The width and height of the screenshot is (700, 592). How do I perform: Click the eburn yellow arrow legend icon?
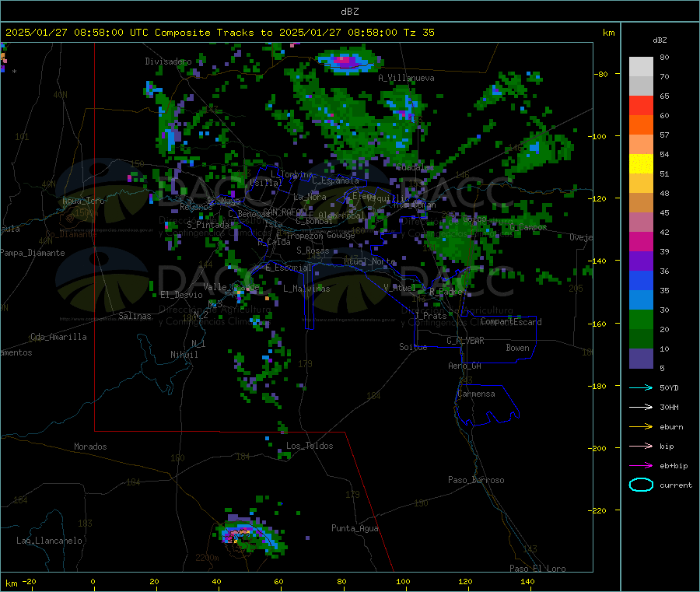pos(641,427)
